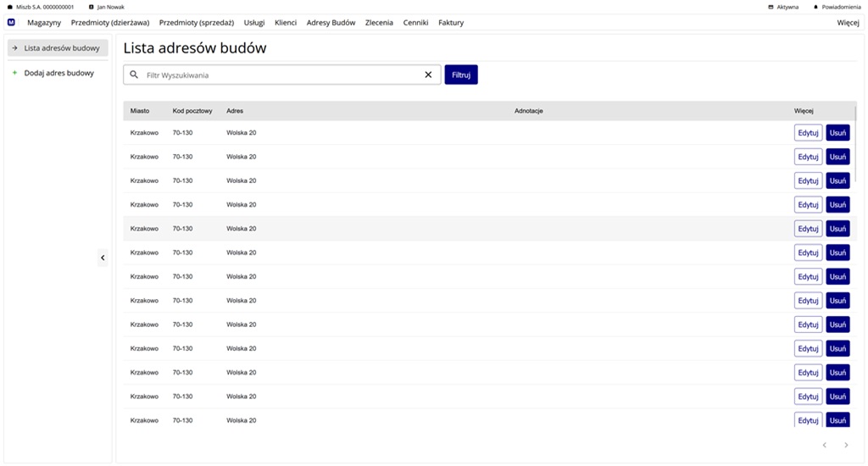The width and height of the screenshot is (868, 466).
Task: Click Edytuj in the first address row
Action: [808, 133]
